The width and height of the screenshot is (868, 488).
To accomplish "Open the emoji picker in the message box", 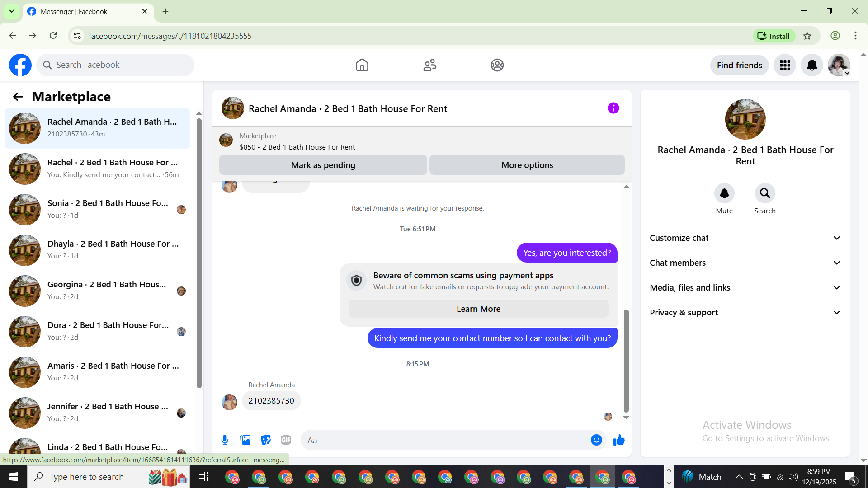I will [596, 440].
